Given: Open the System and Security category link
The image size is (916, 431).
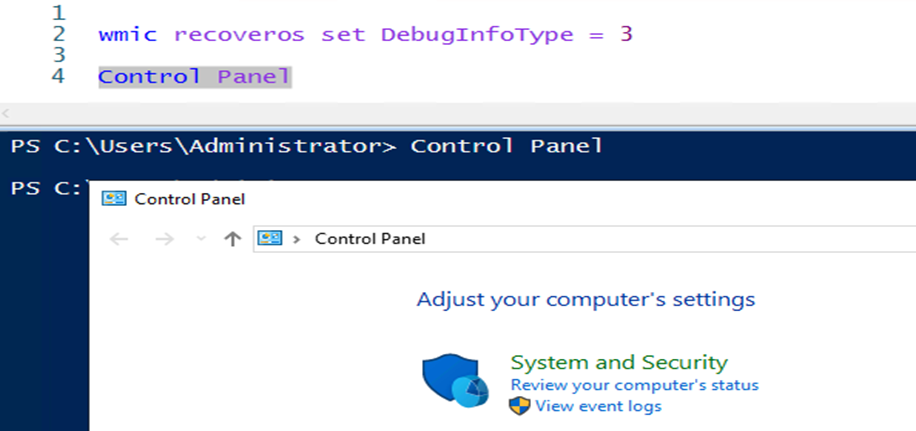Looking at the screenshot, I should point(618,362).
